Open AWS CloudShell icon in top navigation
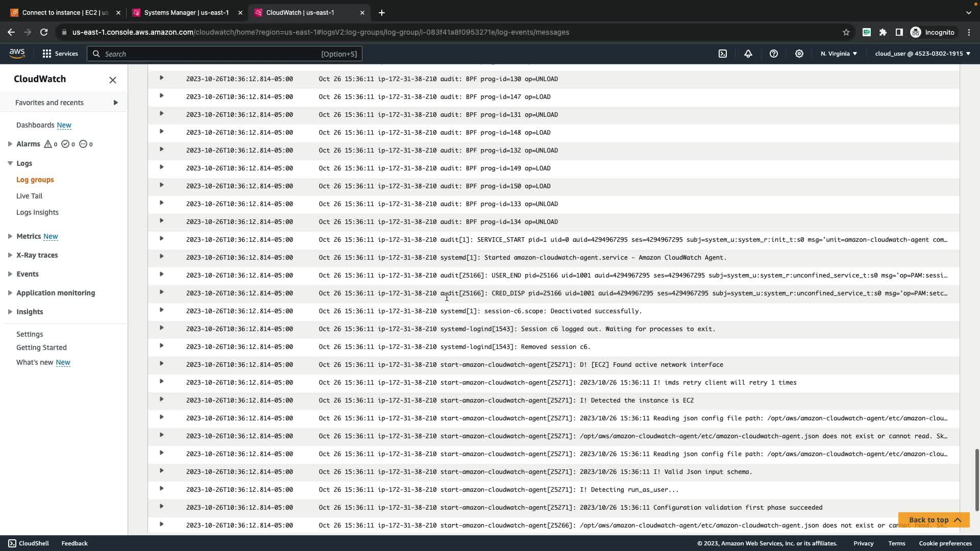The height and width of the screenshot is (551, 980). pos(723,54)
